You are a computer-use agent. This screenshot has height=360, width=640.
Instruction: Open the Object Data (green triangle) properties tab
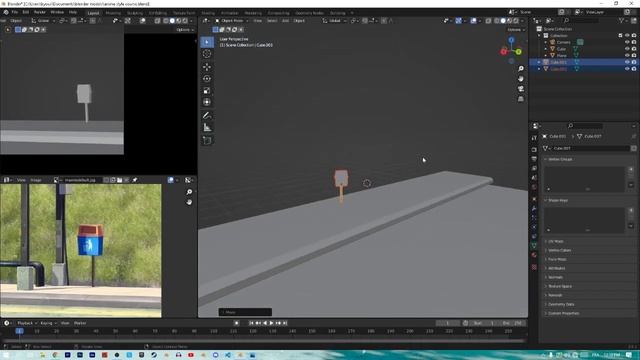[534, 245]
